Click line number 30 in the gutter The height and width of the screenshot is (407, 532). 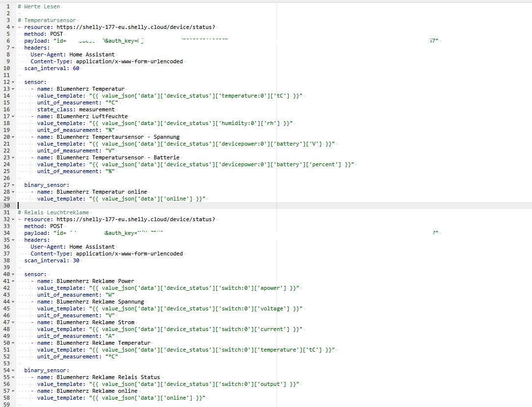7,205
